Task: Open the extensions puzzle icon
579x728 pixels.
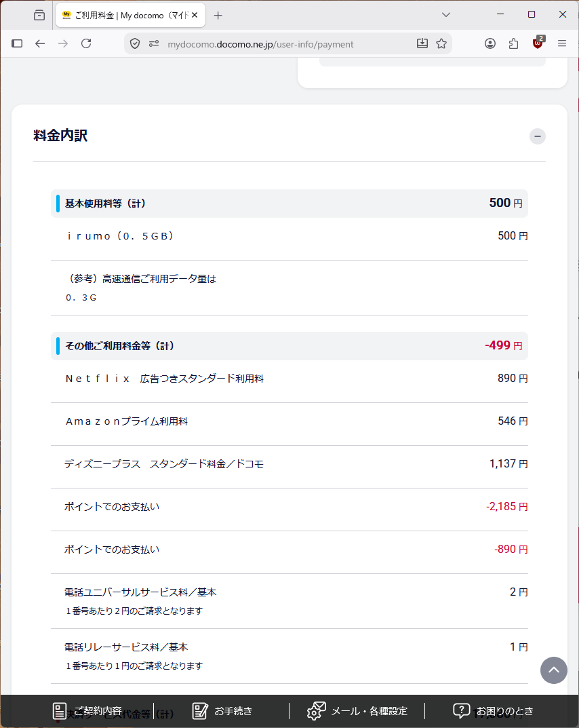Action: (x=514, y=43)
